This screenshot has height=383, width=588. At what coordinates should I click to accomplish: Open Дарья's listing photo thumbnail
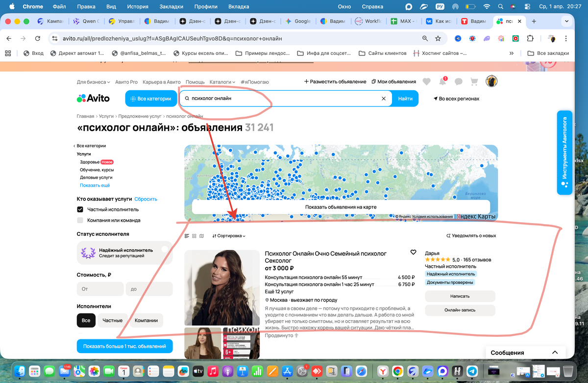pos(221,288)
